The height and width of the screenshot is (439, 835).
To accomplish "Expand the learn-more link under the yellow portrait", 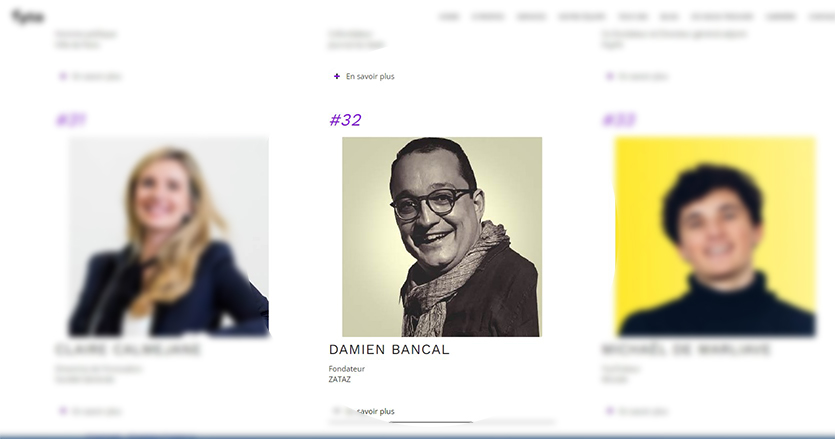I will [643, 411].
